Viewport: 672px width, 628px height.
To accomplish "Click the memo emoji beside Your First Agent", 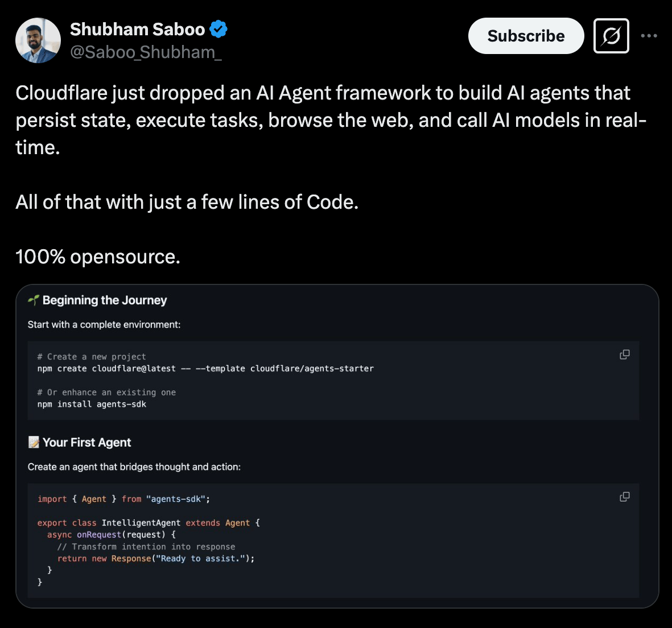I will click(x=34, y=443).
